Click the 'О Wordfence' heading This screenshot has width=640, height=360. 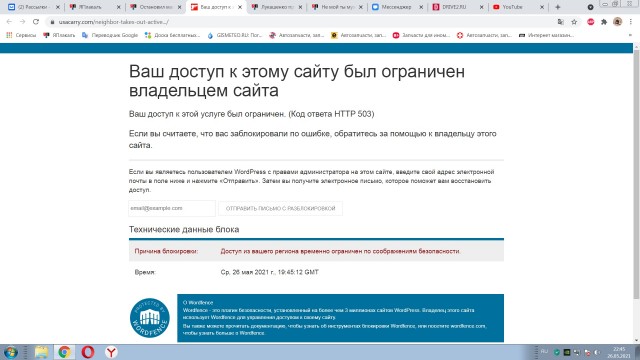click(x=198, y=303)
